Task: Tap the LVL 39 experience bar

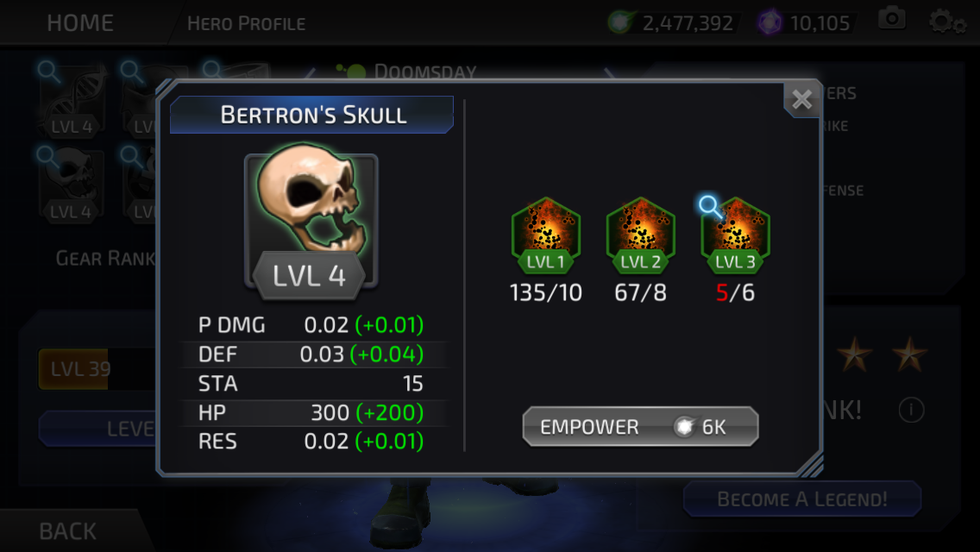Action: coord(97,369)
